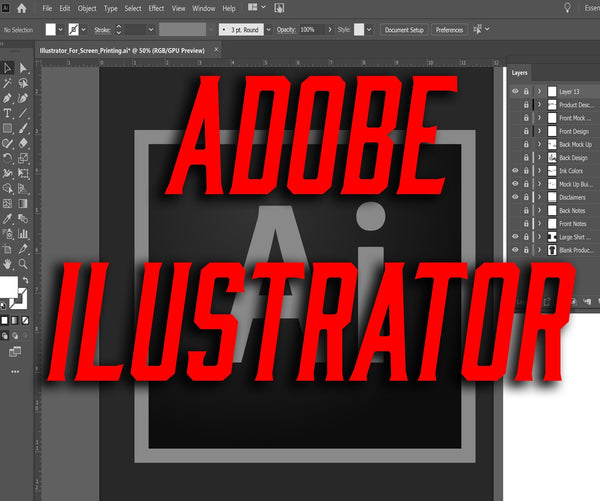Open the Style dropdown arrow

click(x=369, y=29)
